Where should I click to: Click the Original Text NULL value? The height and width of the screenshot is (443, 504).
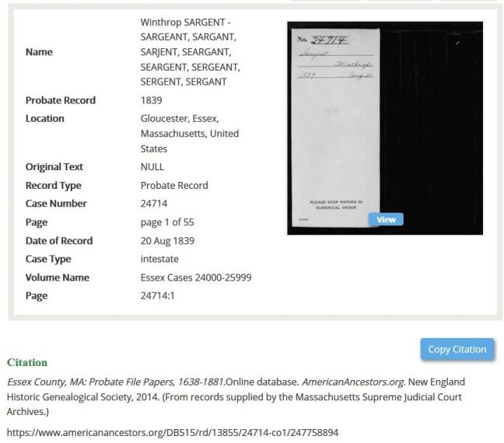[x=152, y=167]
